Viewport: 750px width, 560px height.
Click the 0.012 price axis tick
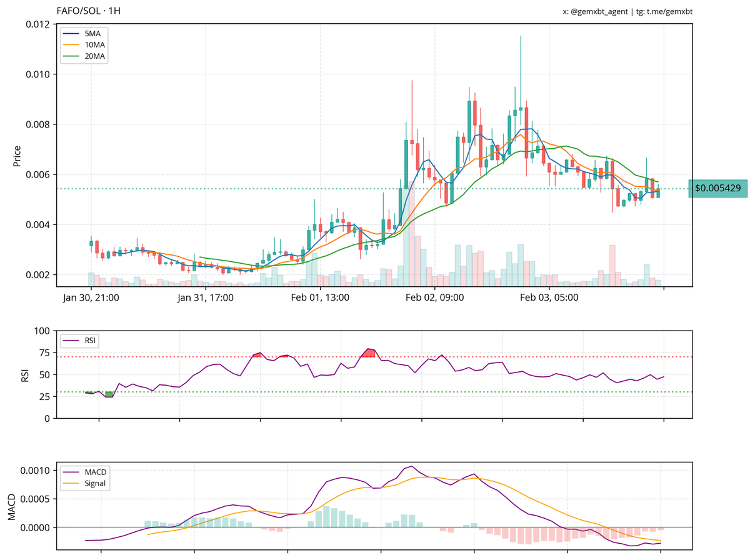pos(38,24)
